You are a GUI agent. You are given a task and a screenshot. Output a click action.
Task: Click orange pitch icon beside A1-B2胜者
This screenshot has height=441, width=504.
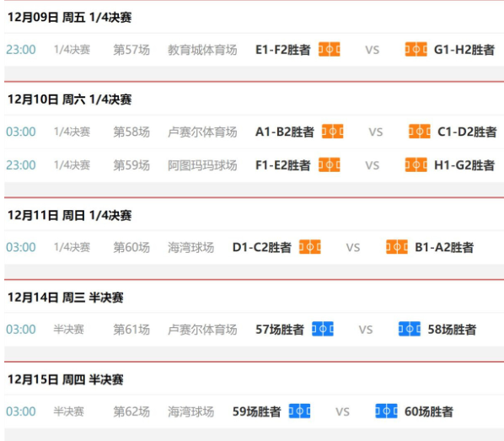coord(333,132)
